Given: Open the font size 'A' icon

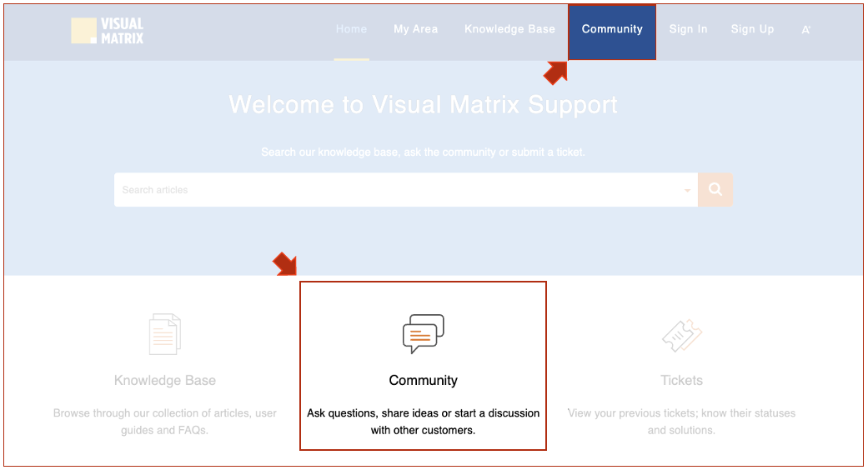Looking at the screenshot, I should pyautogui.click(x=805, y=30).
